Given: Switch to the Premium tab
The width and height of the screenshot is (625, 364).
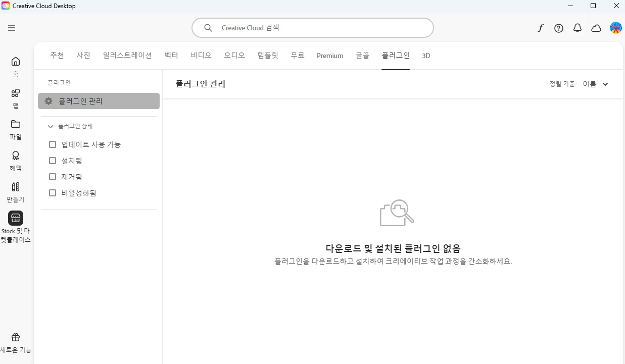Looking at the screenshot, I should coord(330,56).
